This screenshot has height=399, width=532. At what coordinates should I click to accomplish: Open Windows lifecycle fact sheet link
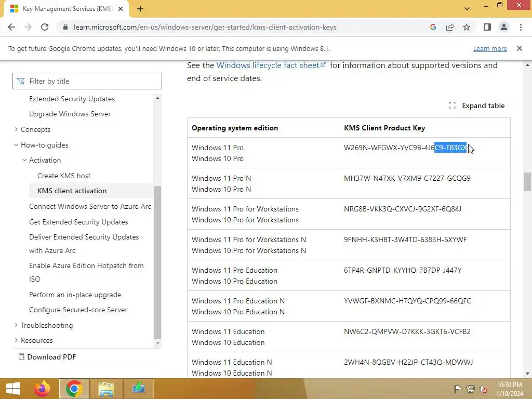click(271, 65)
